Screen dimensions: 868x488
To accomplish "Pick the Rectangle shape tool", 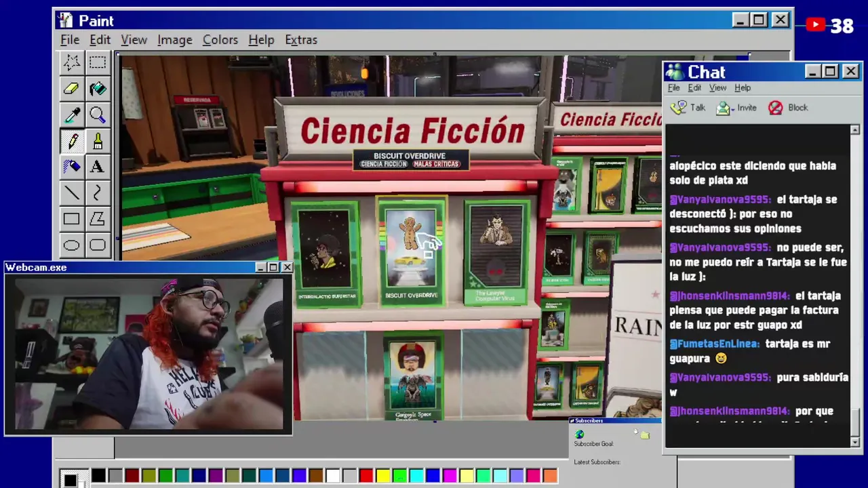I will pyautogui.click(x=71, y=219).
